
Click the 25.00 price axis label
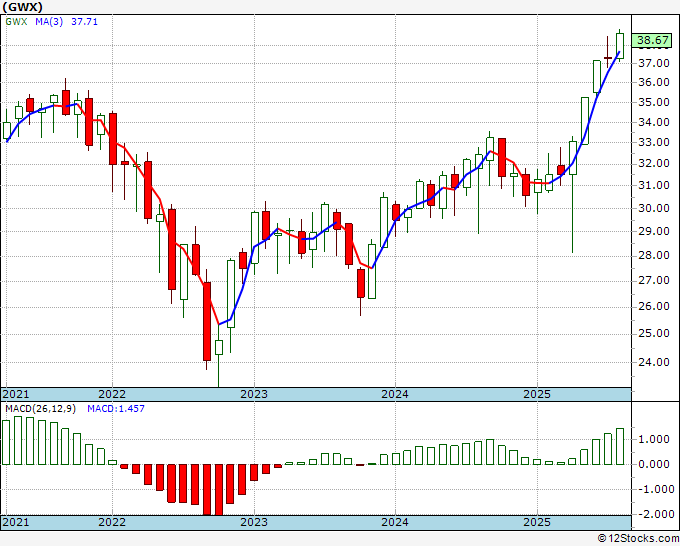tap(654, 333)
